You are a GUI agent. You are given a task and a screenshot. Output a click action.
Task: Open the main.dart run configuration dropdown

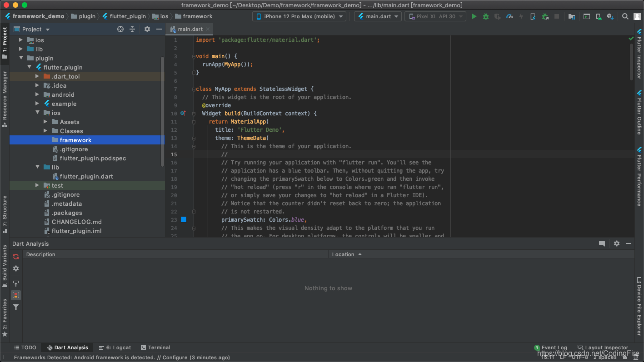coord(378,16)
